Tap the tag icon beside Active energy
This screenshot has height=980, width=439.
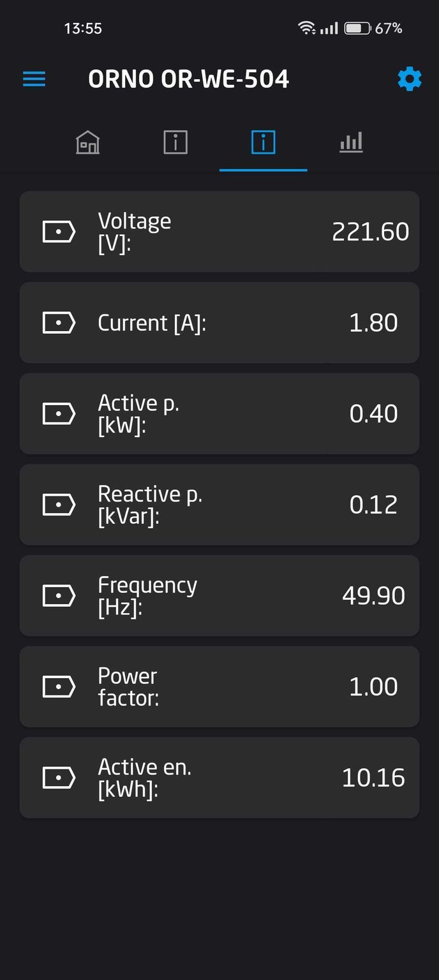(x=59, y=778)
